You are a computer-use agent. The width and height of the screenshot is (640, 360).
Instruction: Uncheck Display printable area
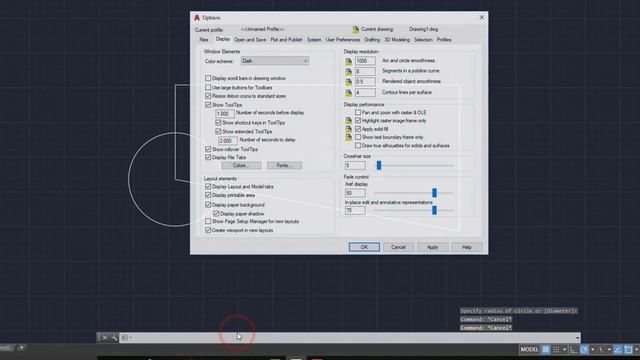pos(208,195)
